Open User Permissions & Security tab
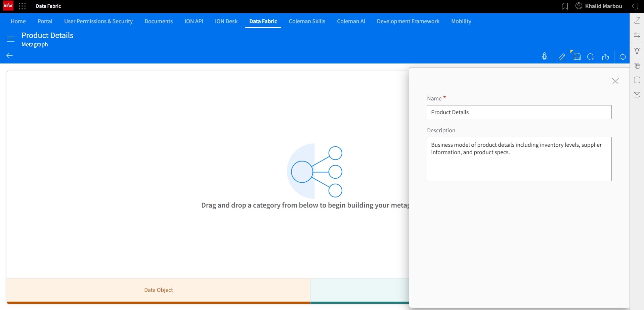This screenshot has width=644, height=310. point(98,21)
